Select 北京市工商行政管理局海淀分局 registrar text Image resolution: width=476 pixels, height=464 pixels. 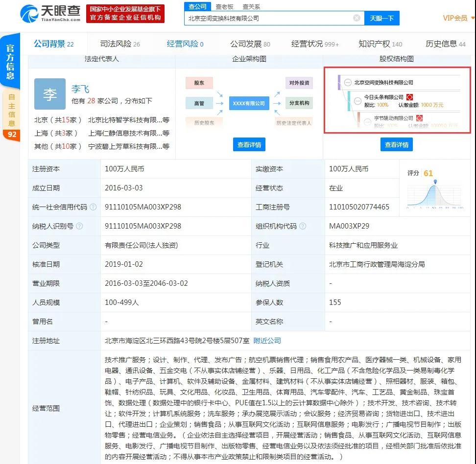click(x=377, y=264)
